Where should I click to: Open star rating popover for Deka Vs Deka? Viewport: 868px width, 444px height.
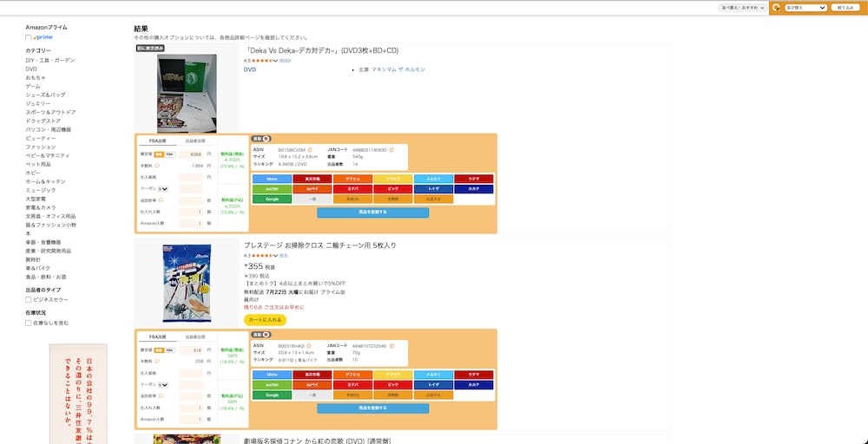[264, 60]
